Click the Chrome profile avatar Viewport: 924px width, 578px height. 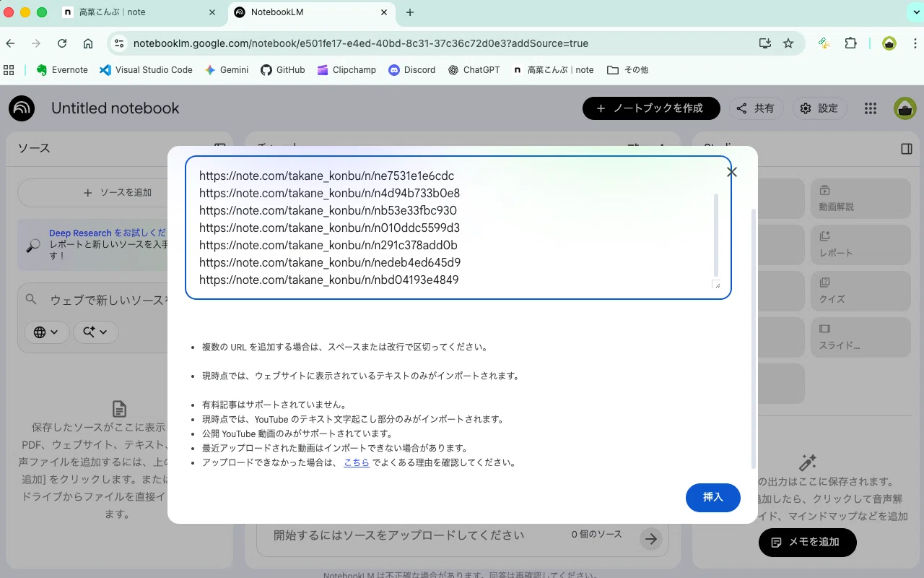click(889, 43)
